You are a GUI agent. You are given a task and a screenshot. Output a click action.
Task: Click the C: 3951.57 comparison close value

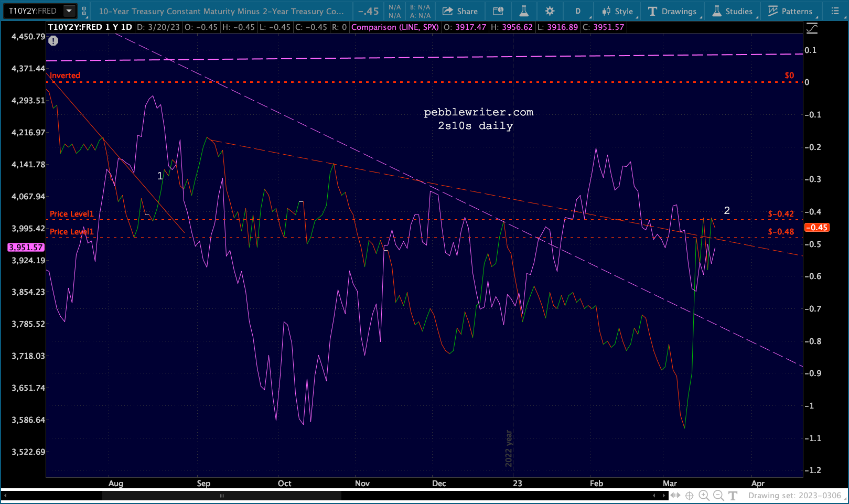tap(604, 27)
